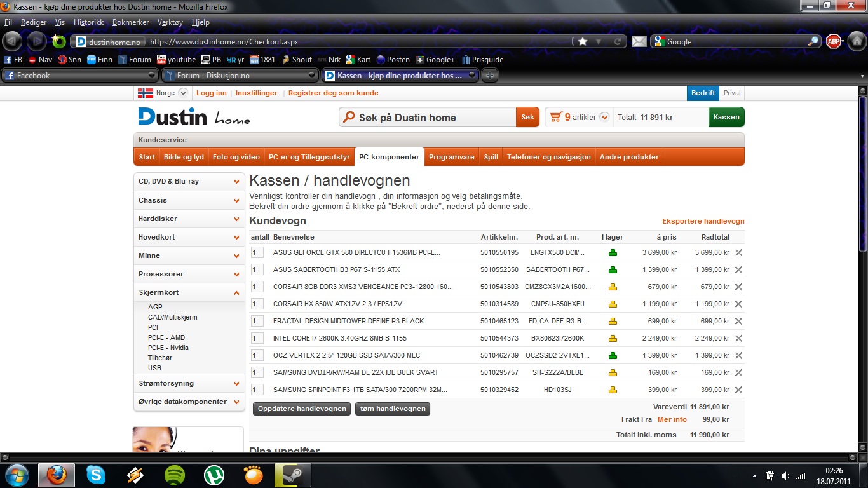
Task: Open the Bokmerker menu
Action: coord(130,22)
